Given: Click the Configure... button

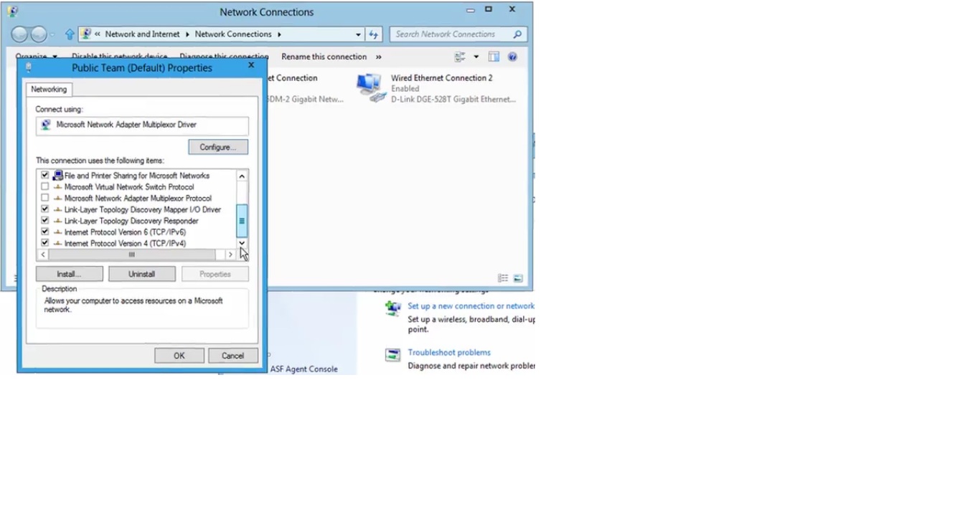Looking at the screenshot, I should tap(218, 147).
